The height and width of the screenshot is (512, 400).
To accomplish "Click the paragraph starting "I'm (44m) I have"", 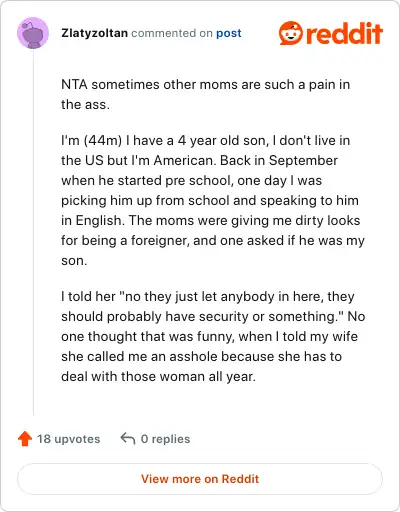I will tap(213, 200).
